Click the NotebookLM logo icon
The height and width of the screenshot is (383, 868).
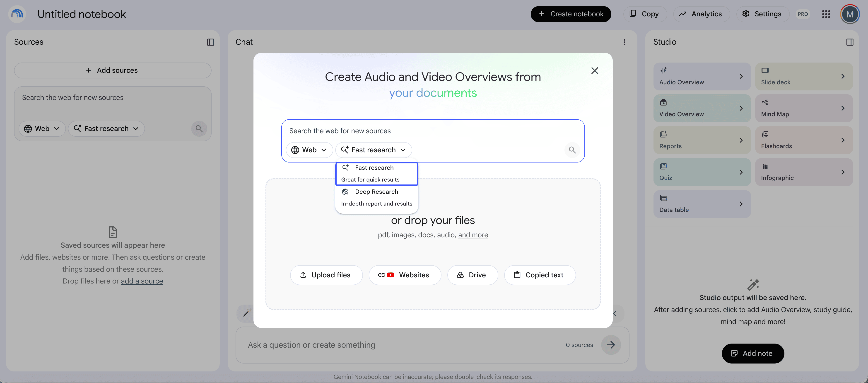[17, 14]
